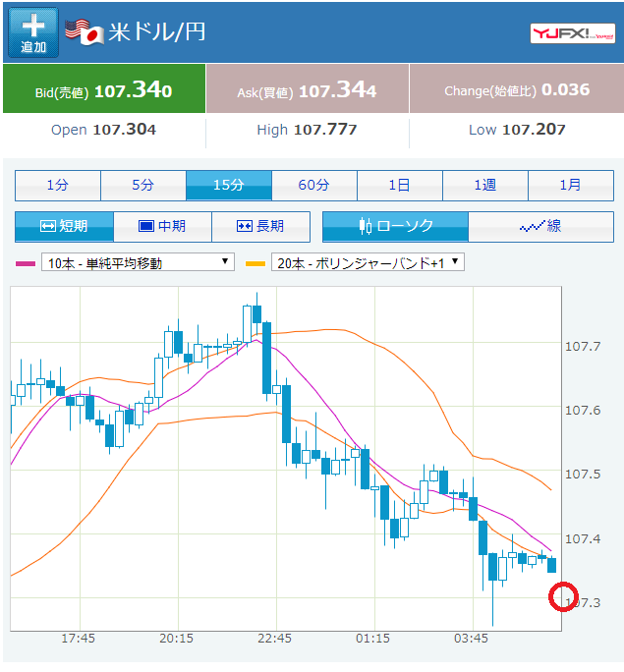The width and height of the screenshot is (624, 672).
Task: Click the Change(始値比) 0.036 panel
Action: point(516,90)
